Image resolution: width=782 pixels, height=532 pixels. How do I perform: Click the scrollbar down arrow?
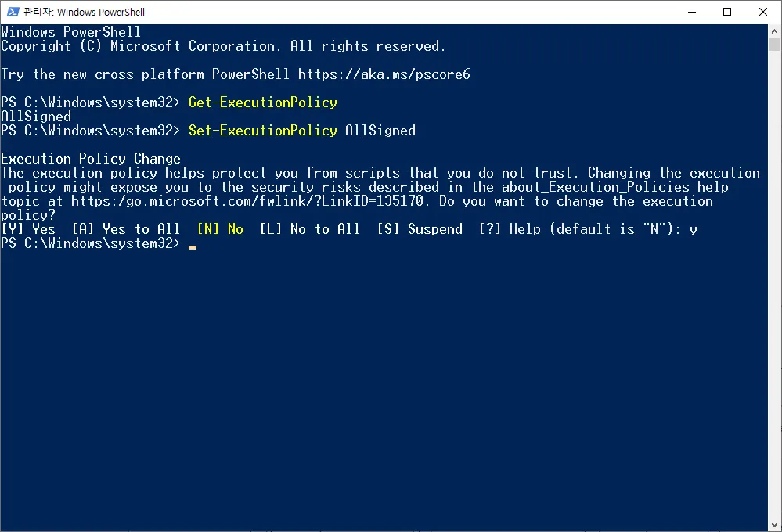775,525
